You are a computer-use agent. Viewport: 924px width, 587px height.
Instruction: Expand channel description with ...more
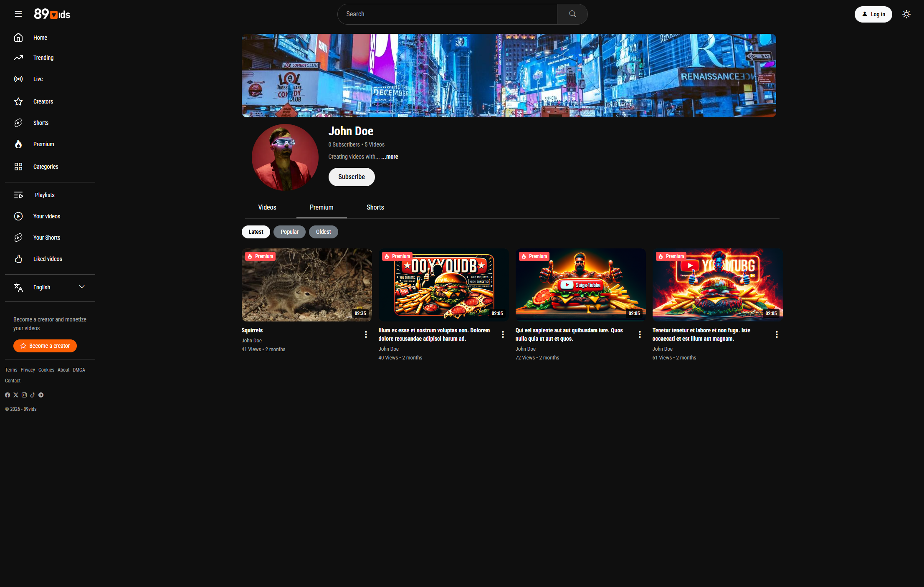click(390, 157)
